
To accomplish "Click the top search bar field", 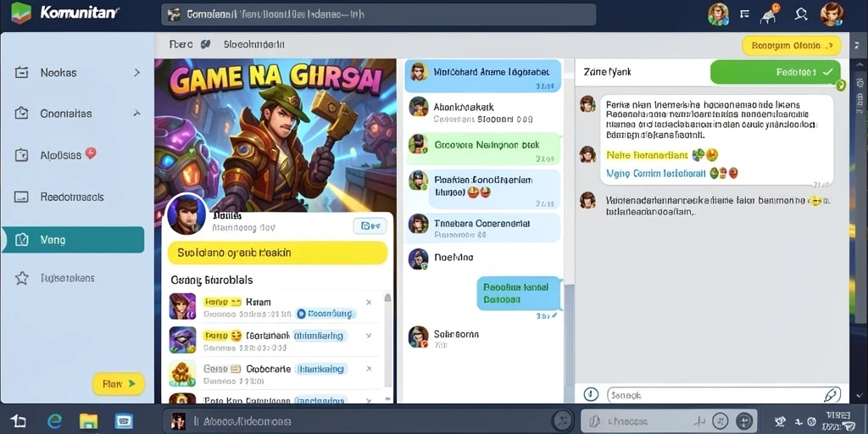I will [379, 14].
